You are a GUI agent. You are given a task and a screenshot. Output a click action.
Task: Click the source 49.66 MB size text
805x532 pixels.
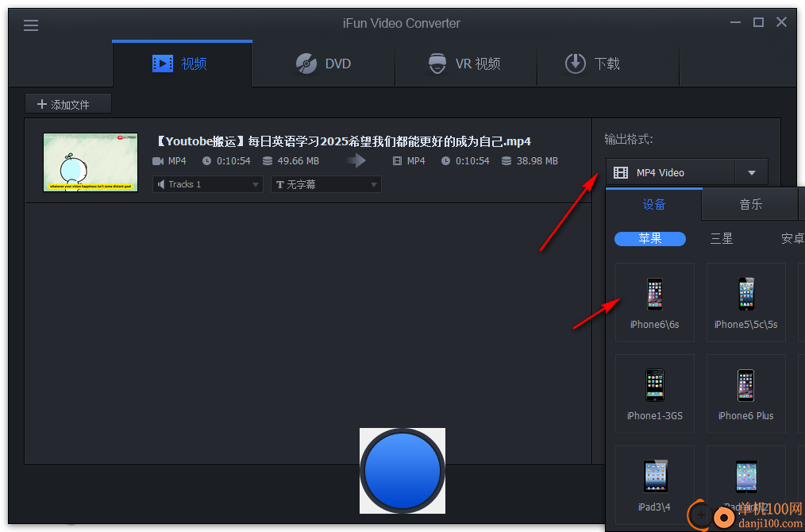[299, 160]
